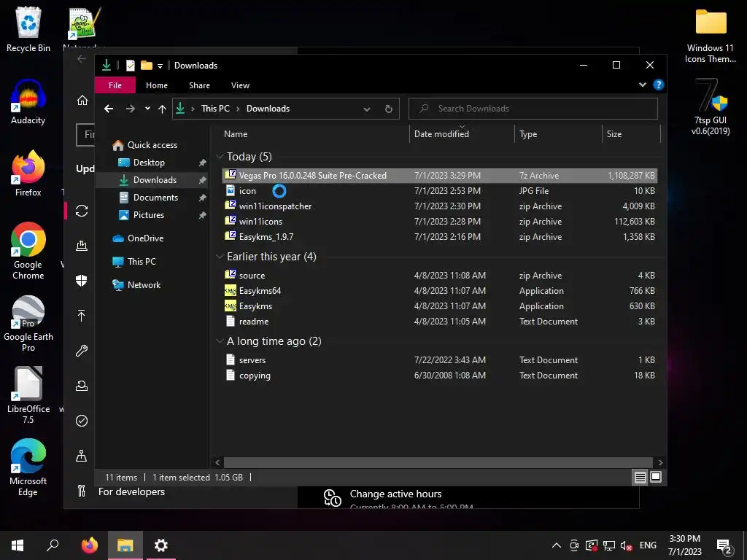747x560 pixels.
Task: Open Activation checkmark icon in Settings sidebar
Action: click(x=82, y=421)
